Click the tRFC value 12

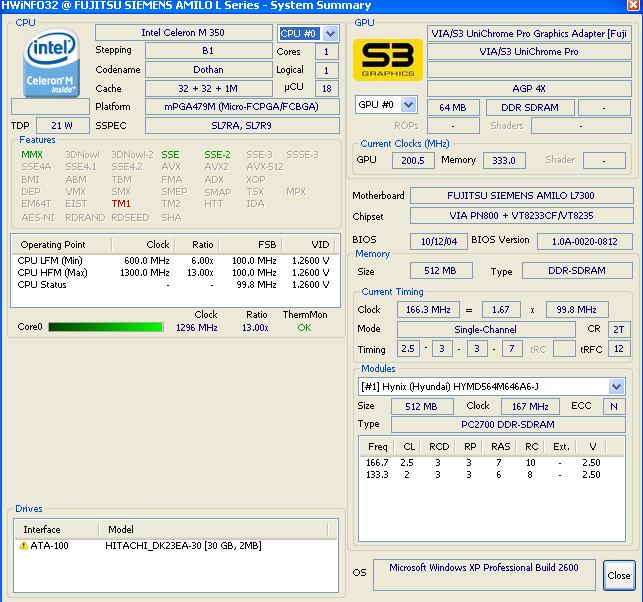click(x=619, y=349)
